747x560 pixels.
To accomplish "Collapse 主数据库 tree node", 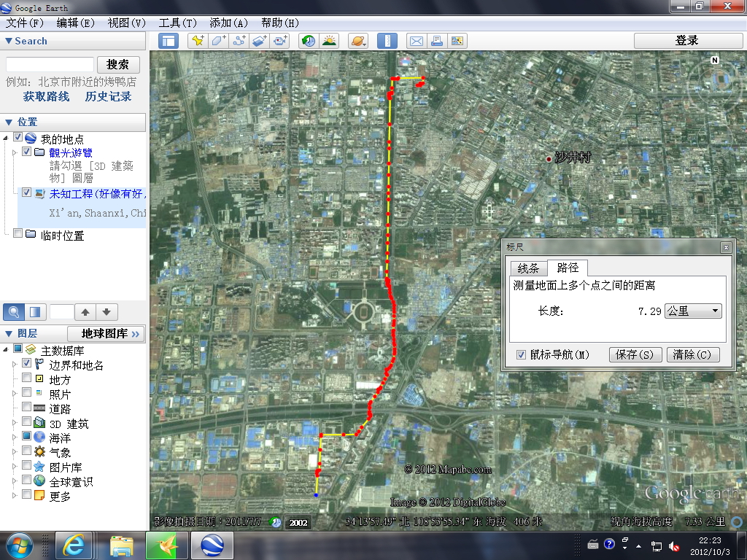I will (x=6, y=349).
